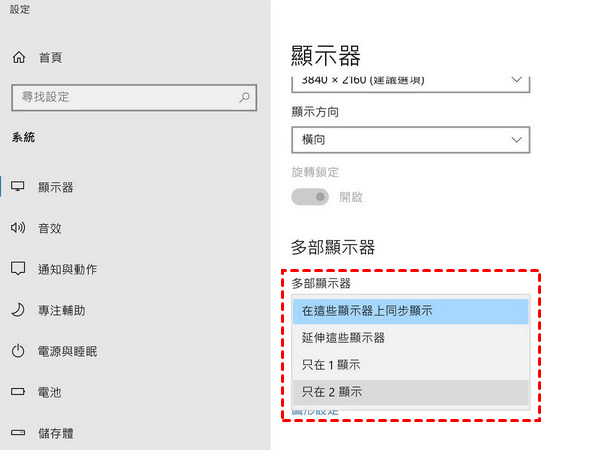This screenshot has height=450, width=600.
Task: Click the Home icon in sidebar
Action: pos(18,58)
